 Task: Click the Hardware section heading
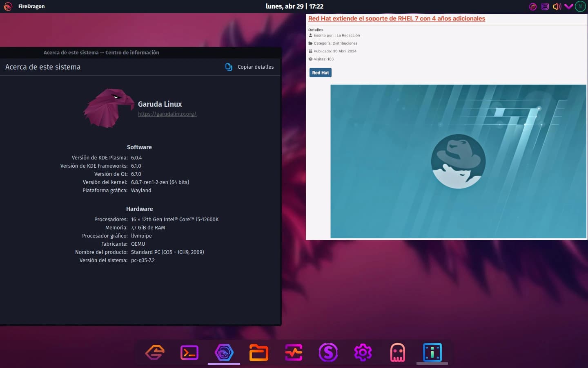139,209
